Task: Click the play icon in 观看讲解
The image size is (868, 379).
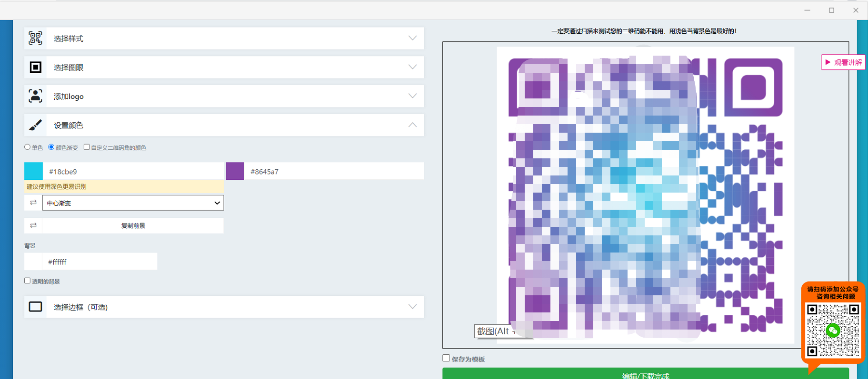Action: pyautogui.click(x=828, y=62)
